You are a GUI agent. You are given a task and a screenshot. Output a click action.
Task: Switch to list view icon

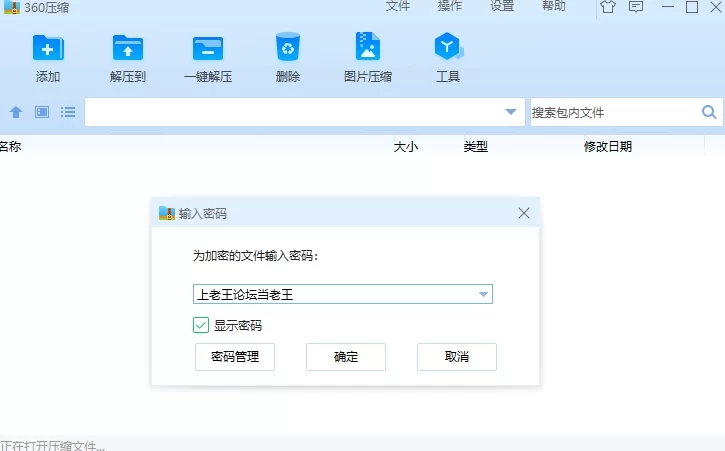pyautogui.click(x=68, y=112)
